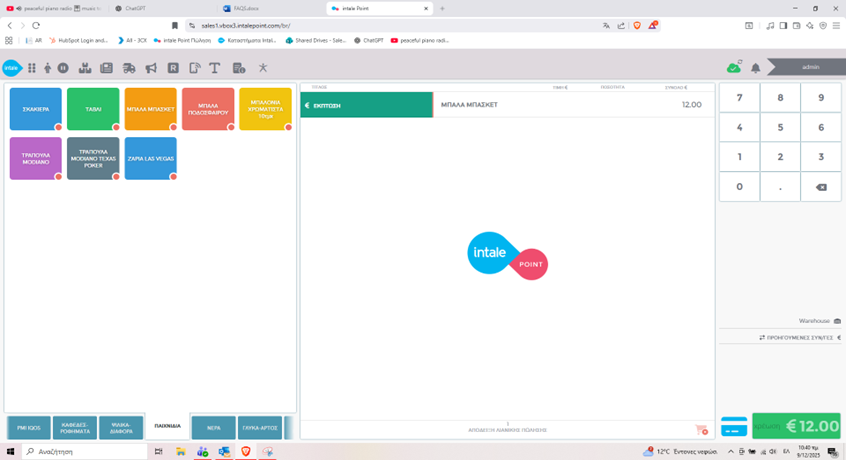Open ΠΡΟΗΓΟΥΜΕΝΕΣ ΣΥΝ/ΓΕΣ previous transactions
Image resolution: width=846 pixels, height=460 pixels.
pos(800,338)
